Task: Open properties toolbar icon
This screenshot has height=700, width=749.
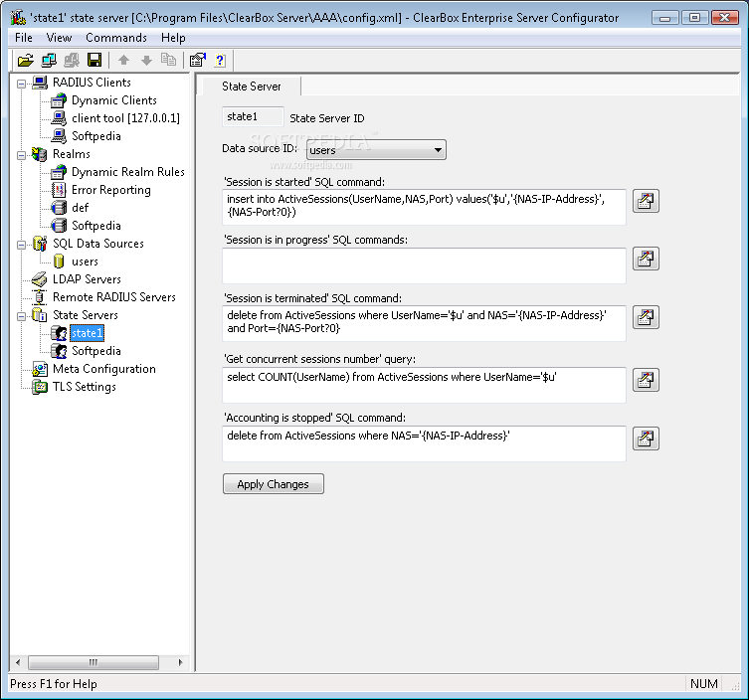Action: (197, 61)
